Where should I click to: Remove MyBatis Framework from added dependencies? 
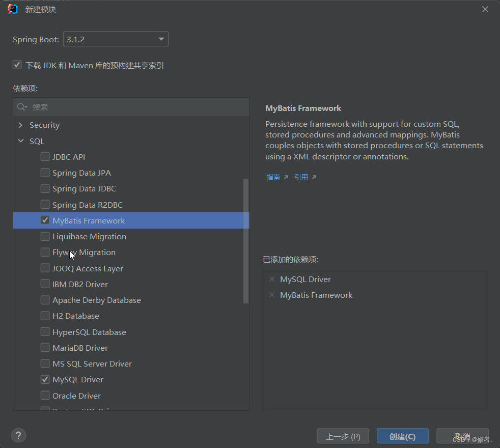(x=272, y=295)
